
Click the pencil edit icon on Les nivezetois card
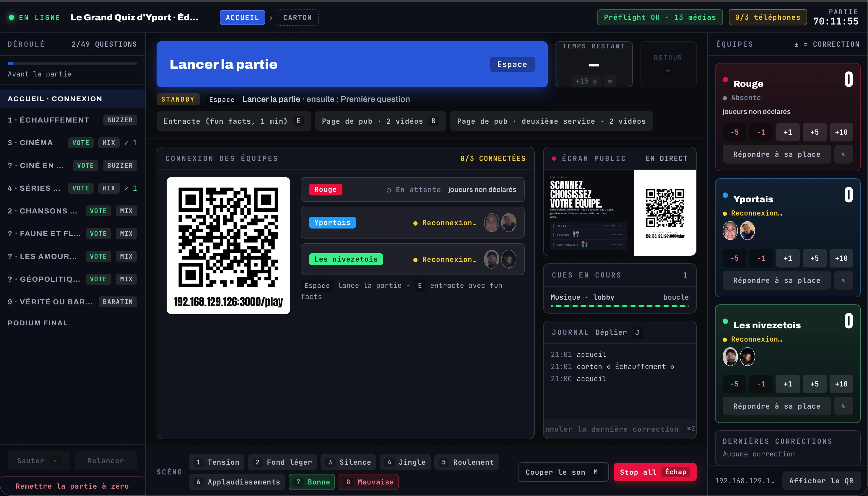[843, 406]
